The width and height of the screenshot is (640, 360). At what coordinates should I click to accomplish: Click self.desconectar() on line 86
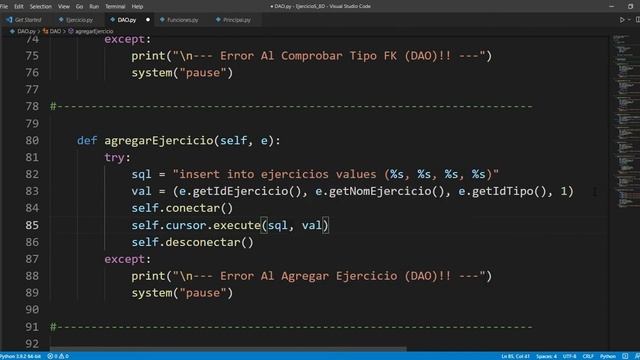pyautogui.click(x=192, y=242)
